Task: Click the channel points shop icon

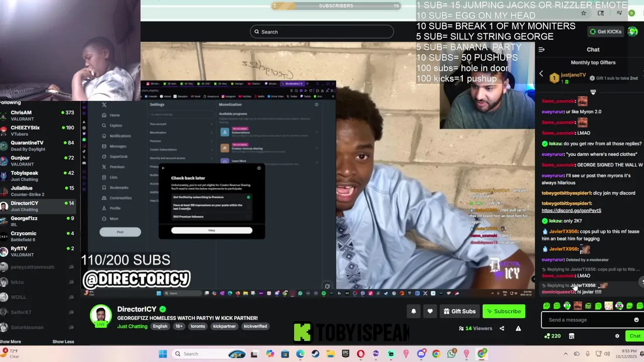Action: (x=572, y=336)
